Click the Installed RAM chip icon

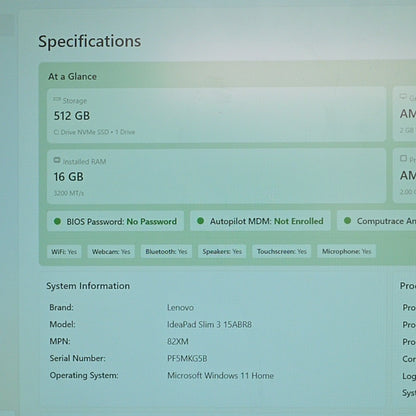57,160
